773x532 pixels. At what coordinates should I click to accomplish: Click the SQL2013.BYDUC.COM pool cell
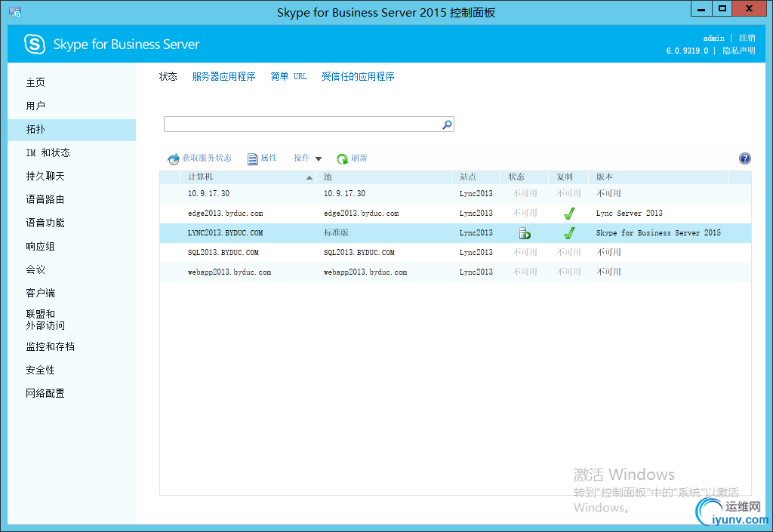(x=359, y=252)
